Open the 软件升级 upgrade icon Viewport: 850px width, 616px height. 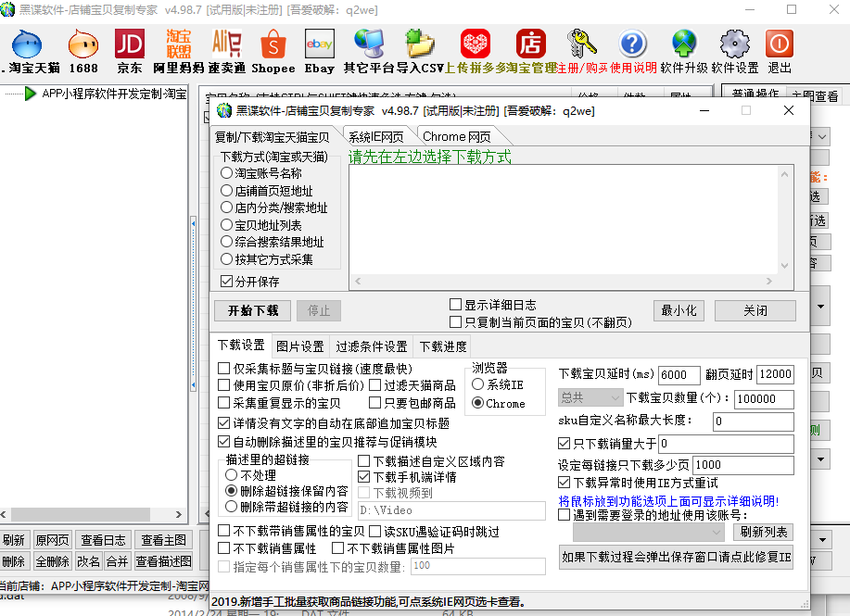pyautogui.click(x=684, y=44)
